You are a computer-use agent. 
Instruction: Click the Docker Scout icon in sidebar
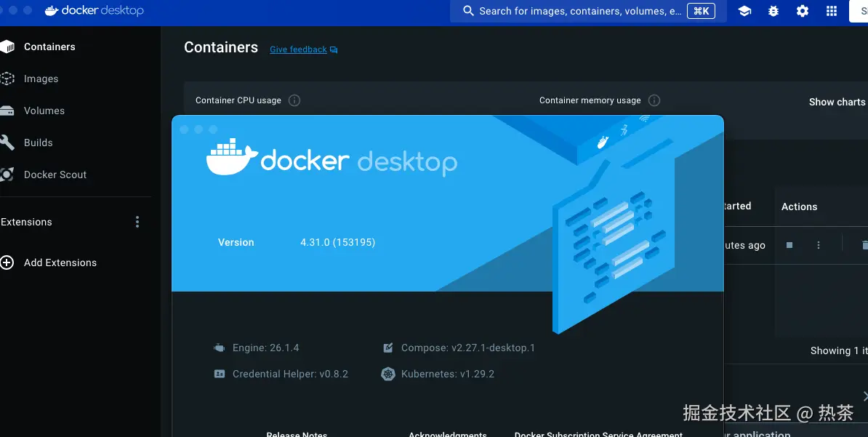7,175
